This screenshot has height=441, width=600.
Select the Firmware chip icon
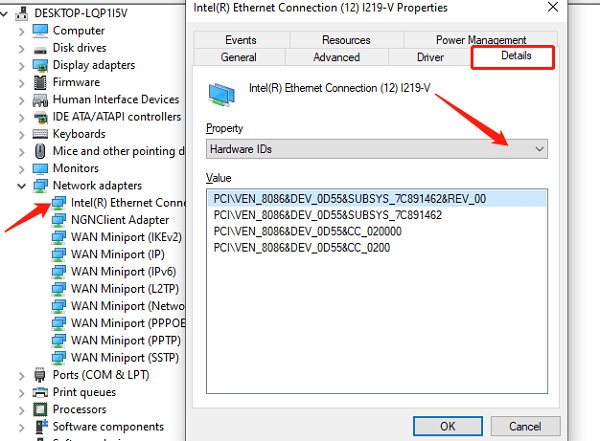click(40, 82)
